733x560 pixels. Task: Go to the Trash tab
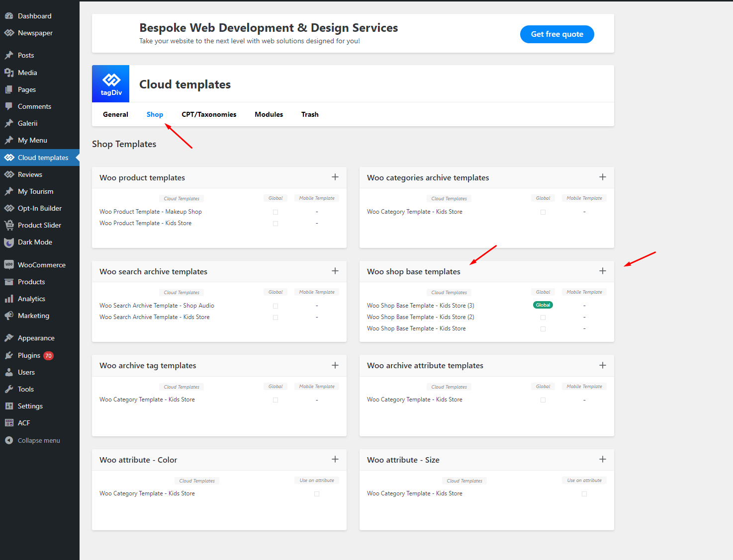[x=310, y=114]
